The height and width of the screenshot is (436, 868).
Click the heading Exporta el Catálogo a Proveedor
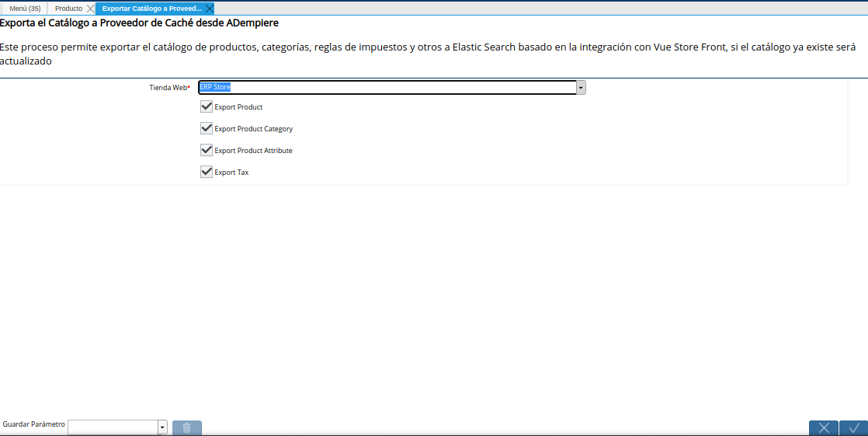pyautogui.click(x=139, y=23)
